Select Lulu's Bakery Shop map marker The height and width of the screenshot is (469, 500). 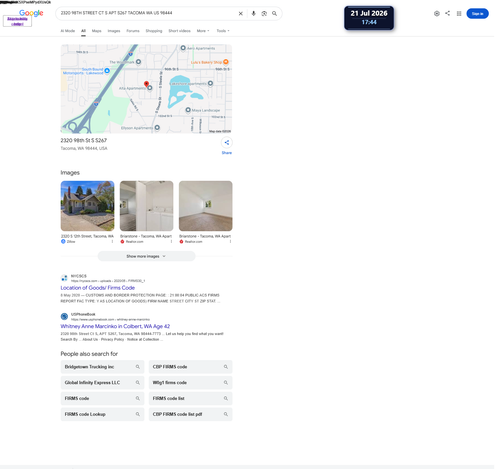click(x=226, y=62)
